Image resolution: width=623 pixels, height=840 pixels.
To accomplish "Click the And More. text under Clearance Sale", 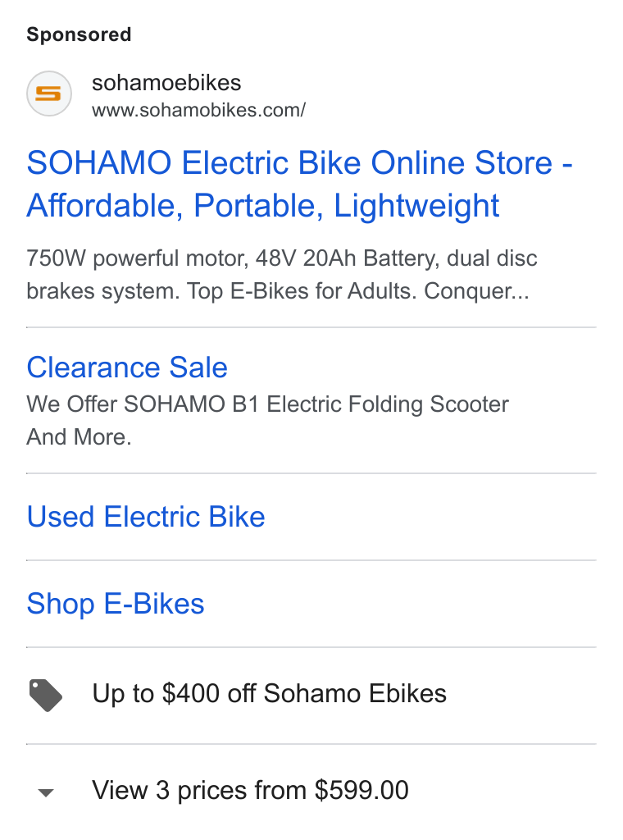I will (x=80, y=436).
